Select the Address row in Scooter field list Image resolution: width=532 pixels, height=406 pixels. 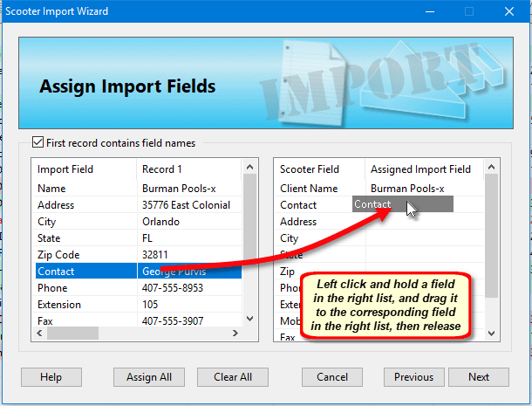[379, 222]
